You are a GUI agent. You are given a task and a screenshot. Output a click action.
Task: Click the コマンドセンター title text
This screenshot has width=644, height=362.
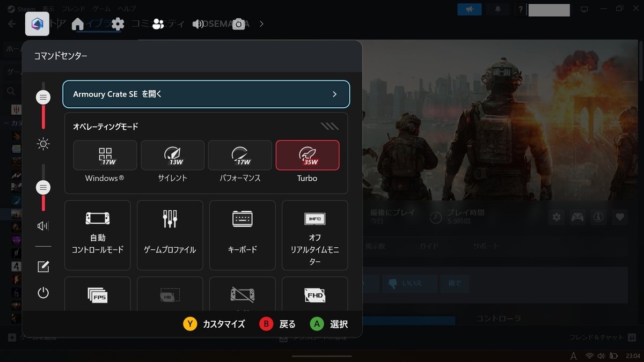tap(61, 56)
